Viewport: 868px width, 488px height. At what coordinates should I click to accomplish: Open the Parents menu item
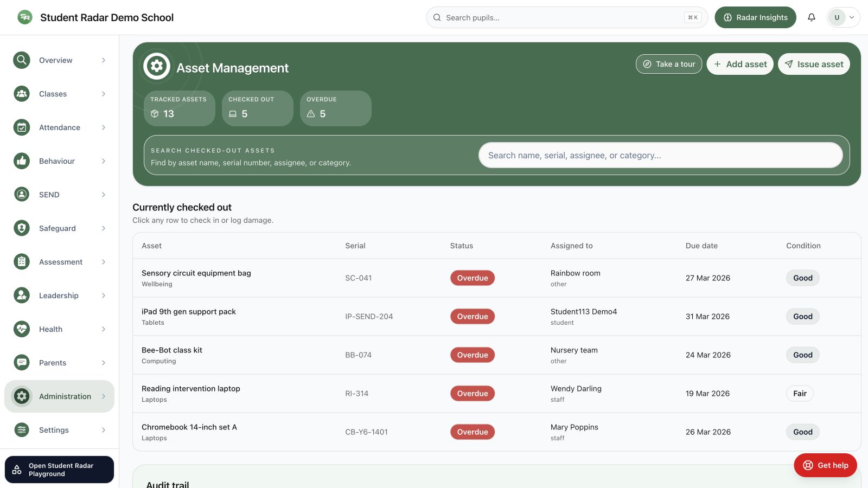(59, 363)
